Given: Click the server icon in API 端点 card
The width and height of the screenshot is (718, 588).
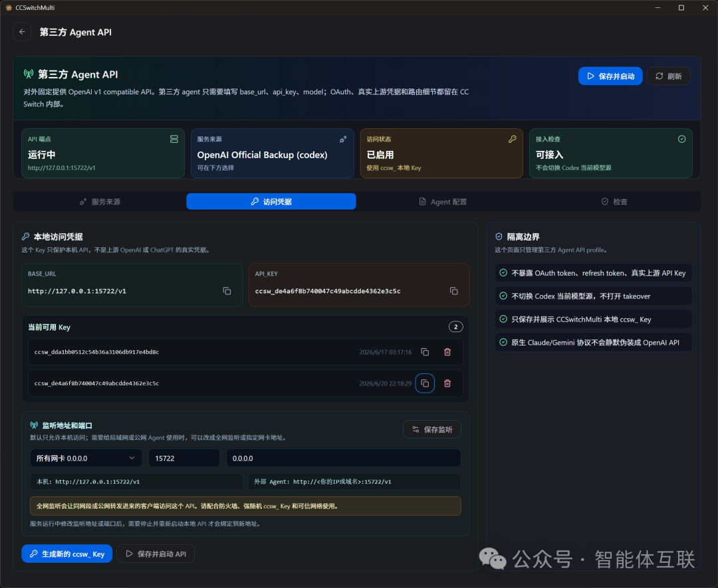Looking at the screenshot, I should (x=174, y=139).
